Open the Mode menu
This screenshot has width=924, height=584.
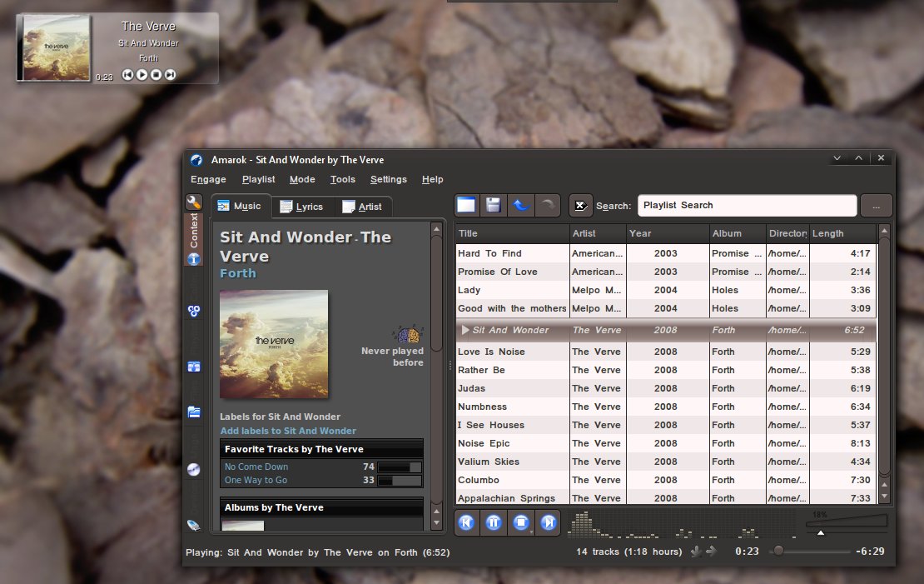coord(302,179)
